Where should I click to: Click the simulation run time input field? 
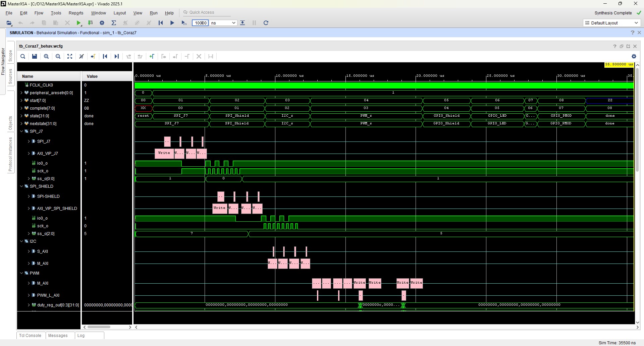point(200,23)
